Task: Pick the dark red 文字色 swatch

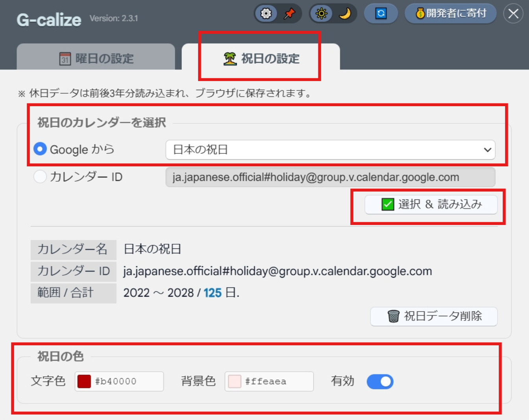Action: [x=84, y=381]
